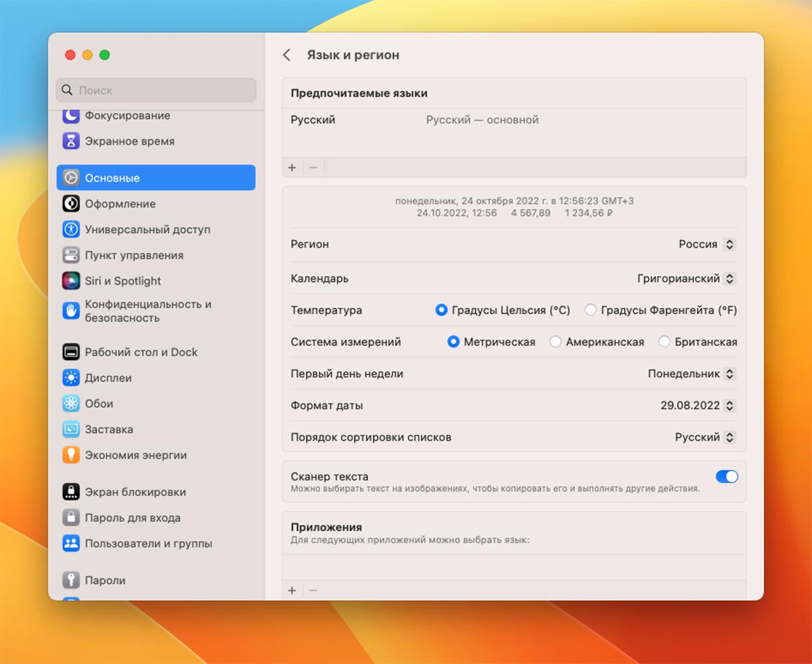
Task: Open the Универсальный доступ accessibility icon
Action: click(71, 229)
